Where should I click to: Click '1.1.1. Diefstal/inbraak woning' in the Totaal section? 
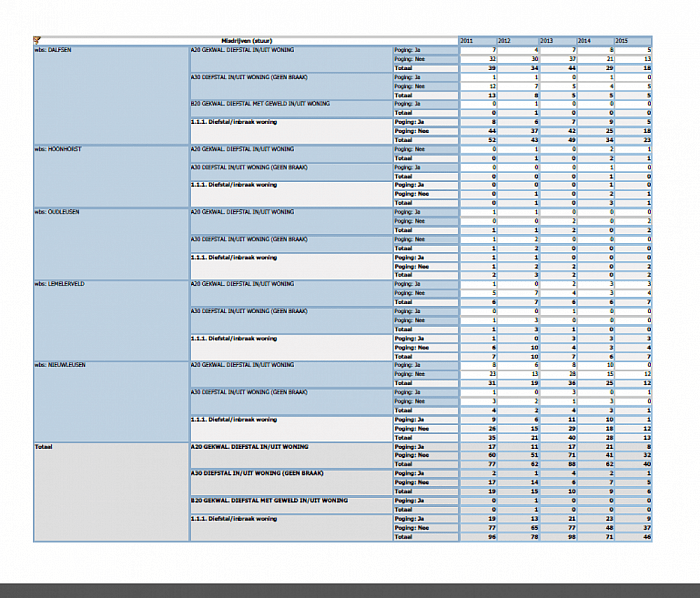233,519
